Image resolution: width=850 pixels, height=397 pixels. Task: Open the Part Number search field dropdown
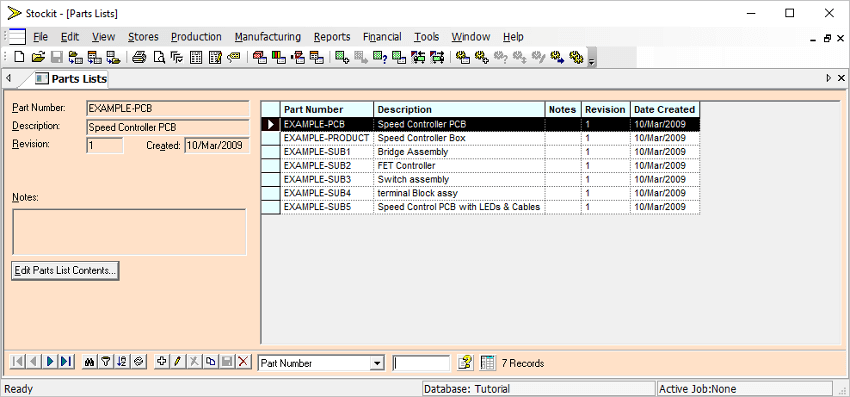[378, 363]
